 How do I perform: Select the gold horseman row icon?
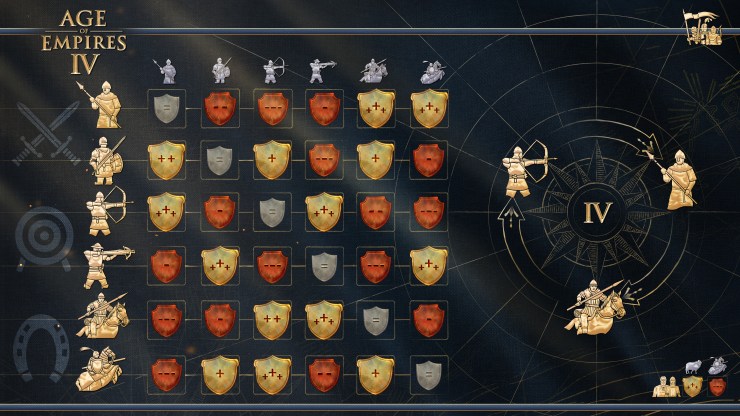click(104, 315)
